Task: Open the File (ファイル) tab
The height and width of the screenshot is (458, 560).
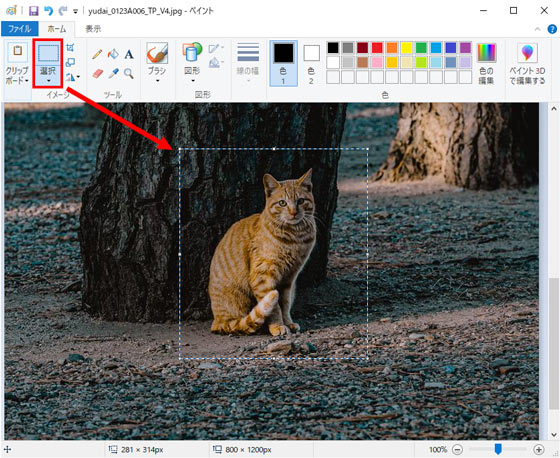Action: click(x=20, y=29)
